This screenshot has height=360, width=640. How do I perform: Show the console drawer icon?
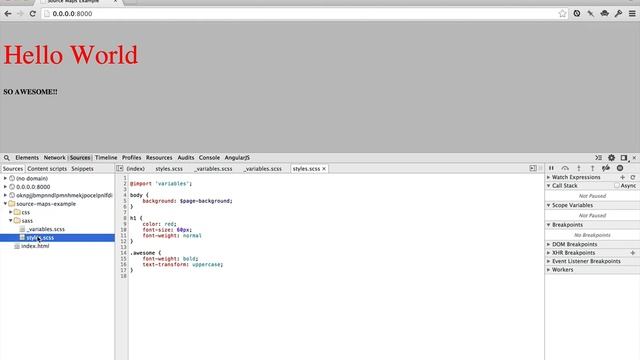click(x=598, y=158)
